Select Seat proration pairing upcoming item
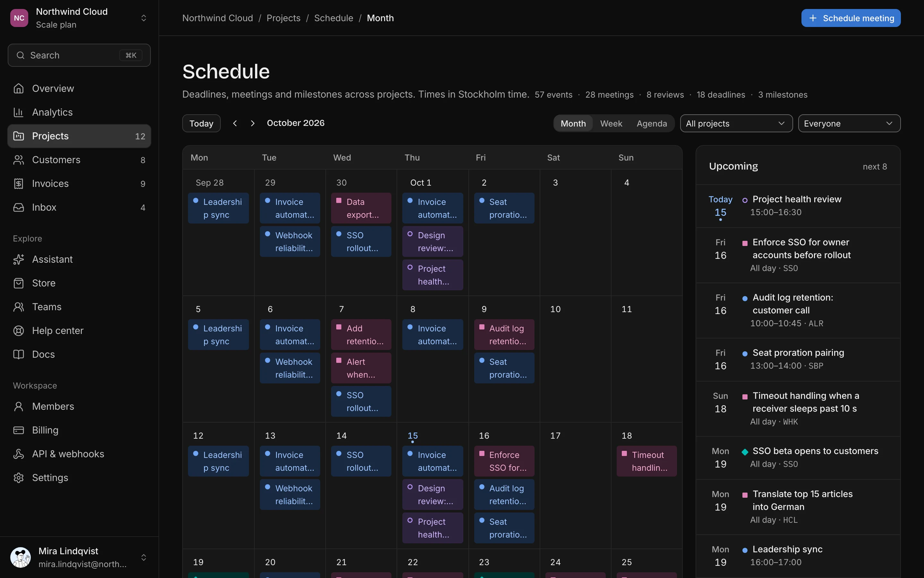924x578 pixels. (798, 360)
